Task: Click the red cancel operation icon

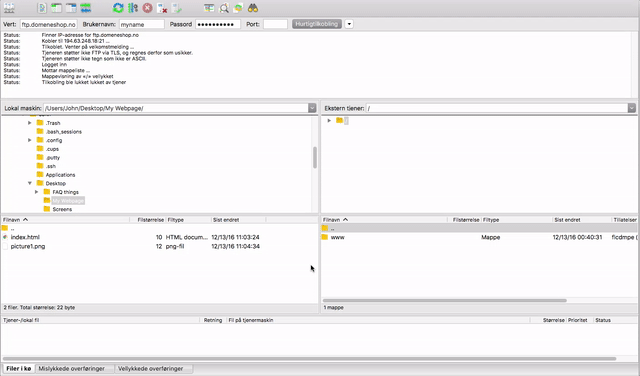Action: 147,8
